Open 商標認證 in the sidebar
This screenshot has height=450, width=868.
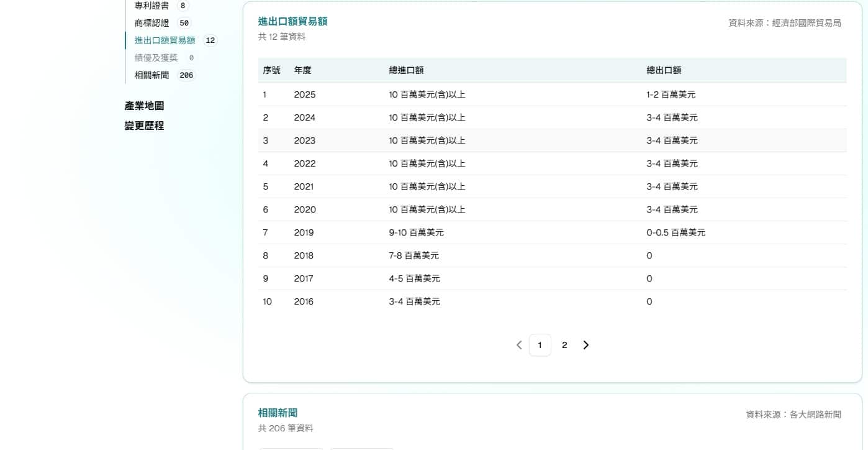151,23
